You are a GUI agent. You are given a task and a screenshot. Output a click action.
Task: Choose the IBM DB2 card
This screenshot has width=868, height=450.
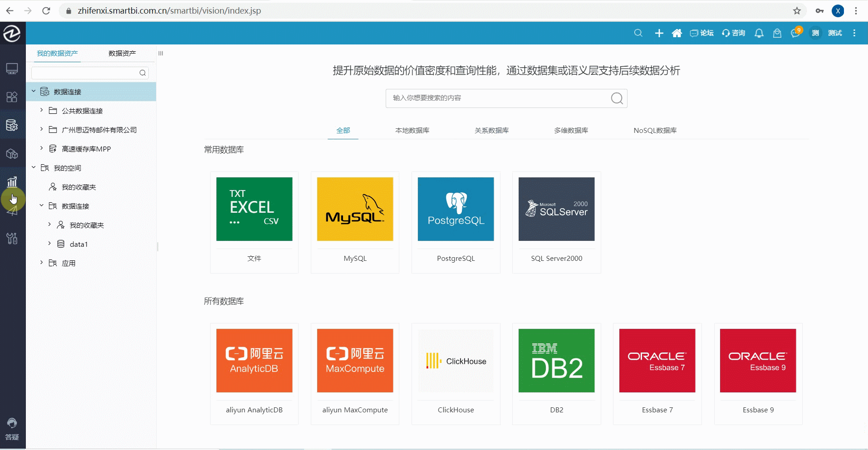click(x=556, y=374)
